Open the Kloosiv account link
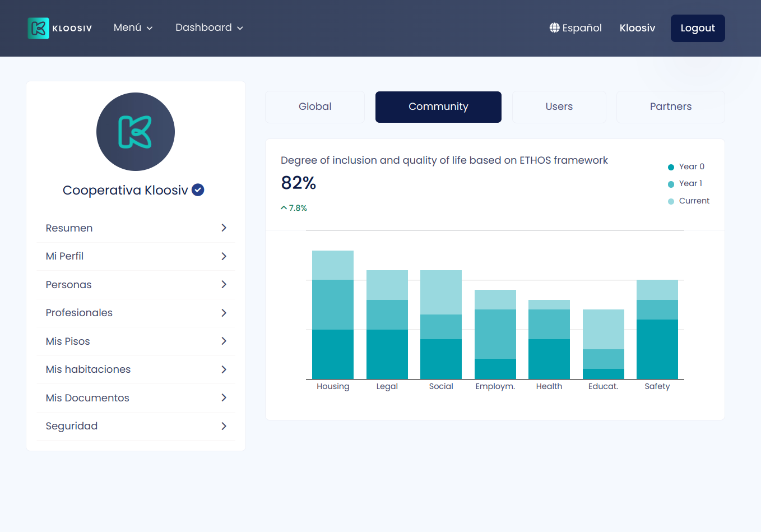761x532 pixels. 637,28
